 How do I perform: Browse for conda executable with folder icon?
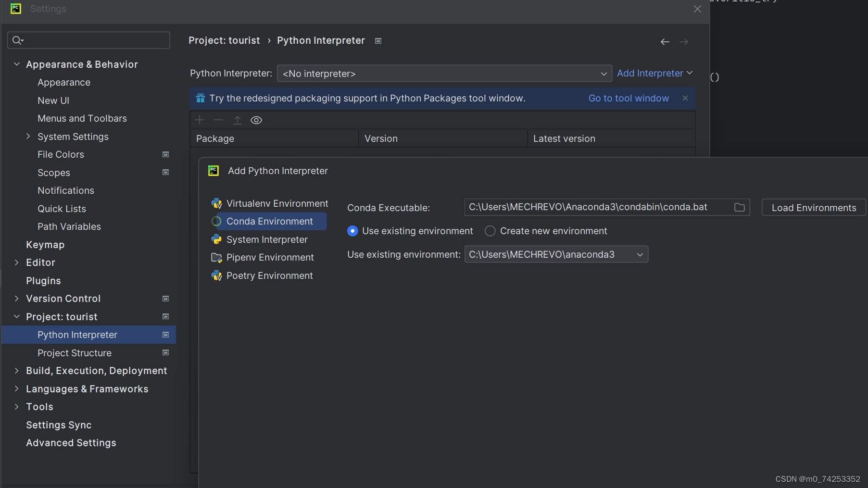740,207
